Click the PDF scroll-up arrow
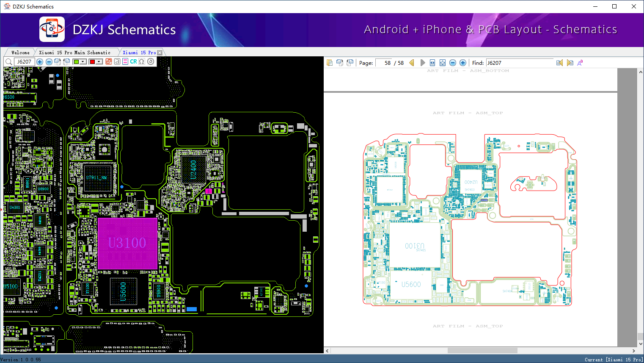 point(641,72)
